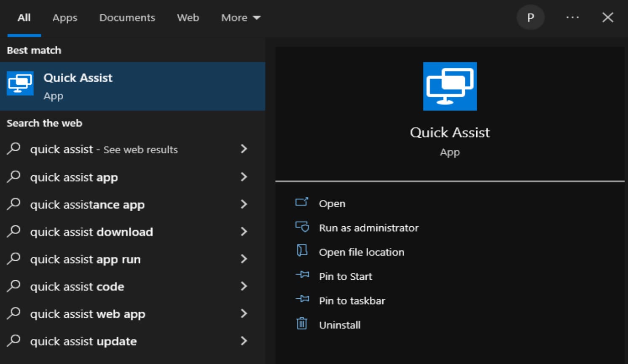Click the search icon beside 'quick assist app'

click(x=14, y=176)
